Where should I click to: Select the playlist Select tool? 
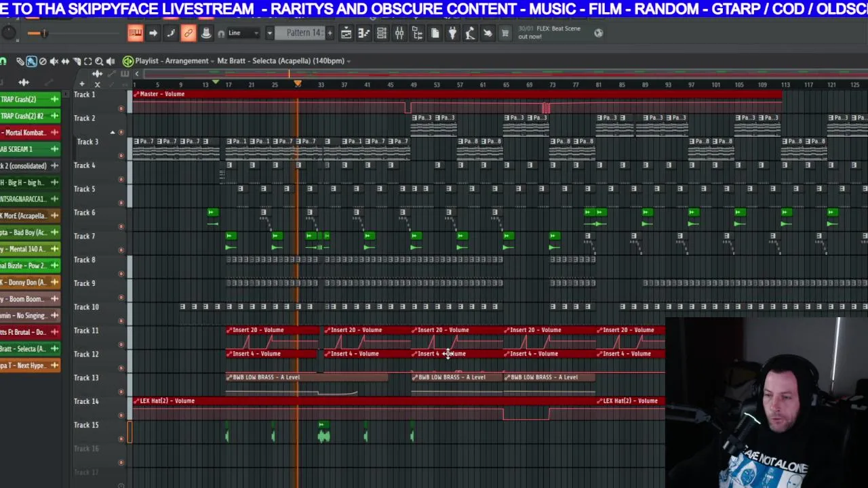87,61
